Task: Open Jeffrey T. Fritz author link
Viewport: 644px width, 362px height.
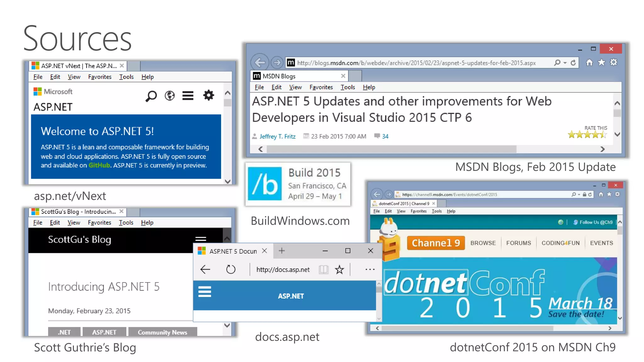Action: point(277,136)
